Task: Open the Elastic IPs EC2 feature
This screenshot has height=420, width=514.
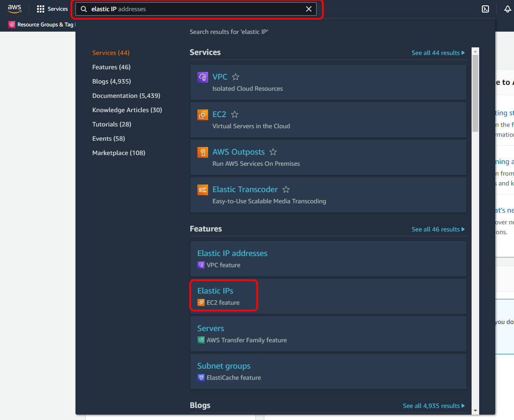Action: [215, 291]
